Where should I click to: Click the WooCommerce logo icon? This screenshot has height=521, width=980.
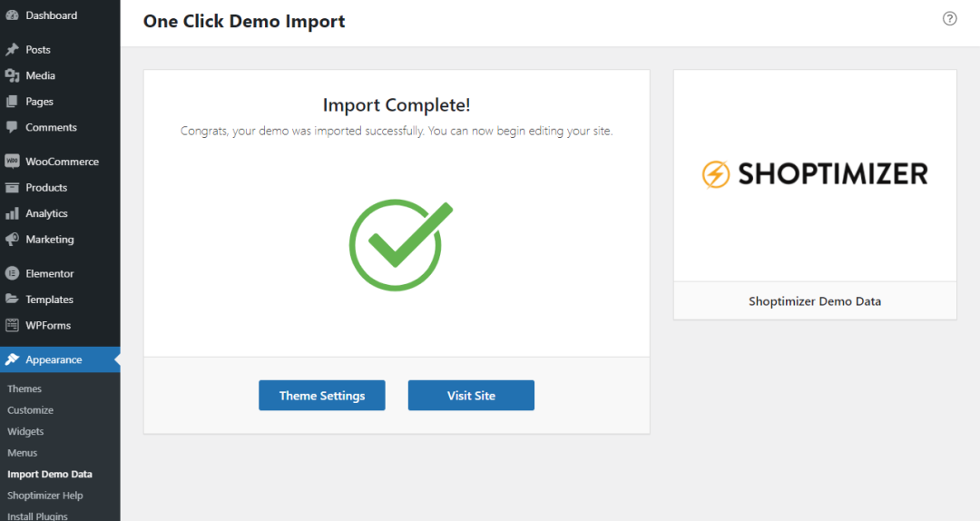click(x=12, y=162)
